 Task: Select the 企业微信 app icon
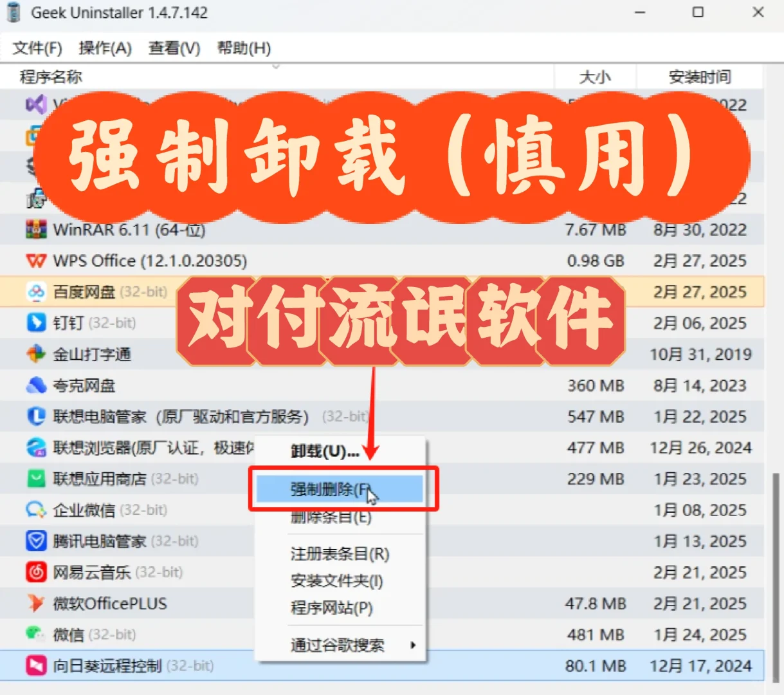pyautogui.click(x=37, y=510)
